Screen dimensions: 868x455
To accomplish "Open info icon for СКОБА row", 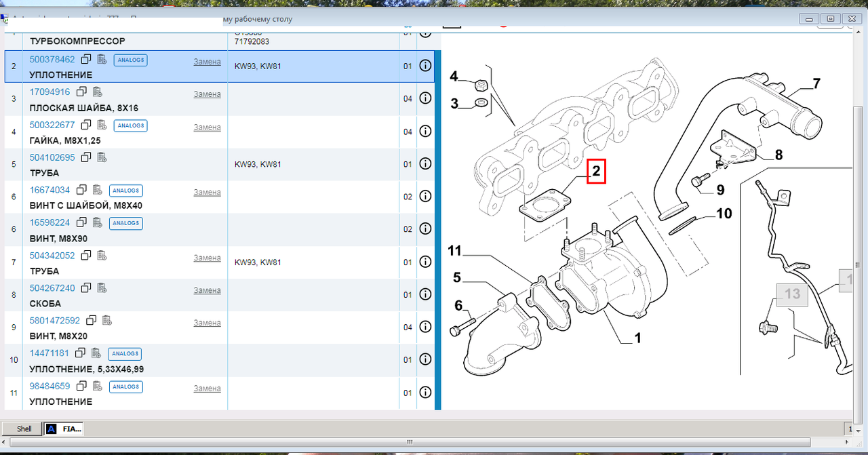I will [425, 294].
